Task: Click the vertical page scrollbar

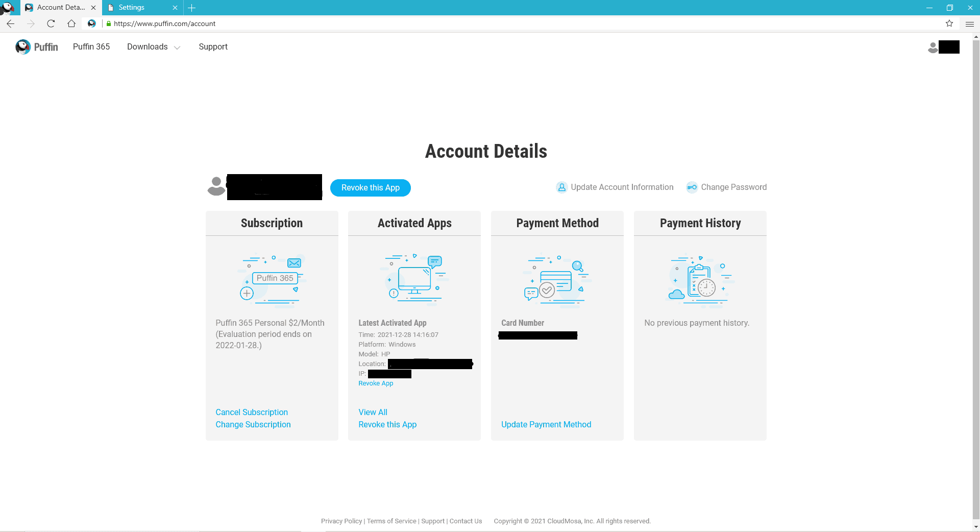Action: tap(976, 279)
